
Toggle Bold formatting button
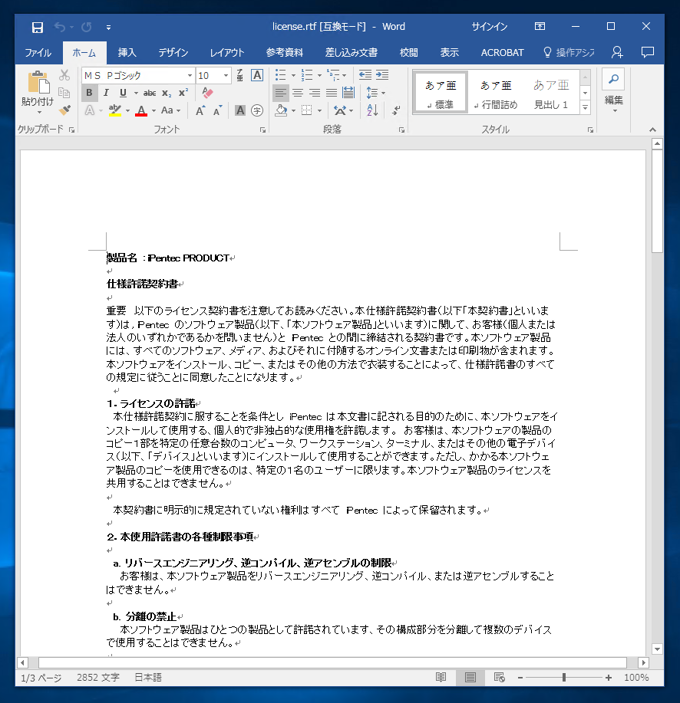tap(89, 93)
